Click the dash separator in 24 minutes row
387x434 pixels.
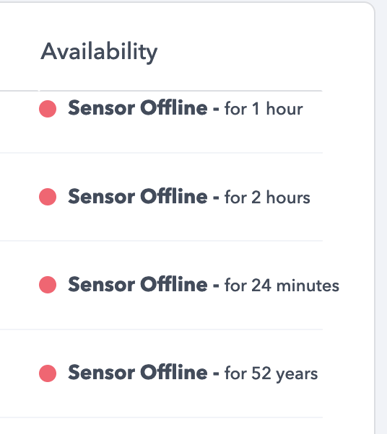(216, 286)
